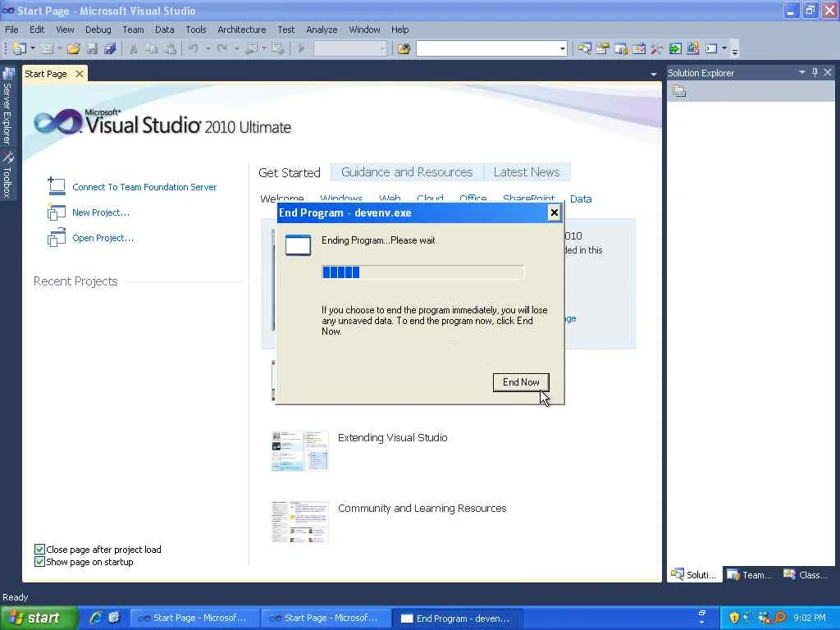The image size is (840, 630).
Task: Expand the Command Window icon's dropdown arrow
Action: coord(724,48)
